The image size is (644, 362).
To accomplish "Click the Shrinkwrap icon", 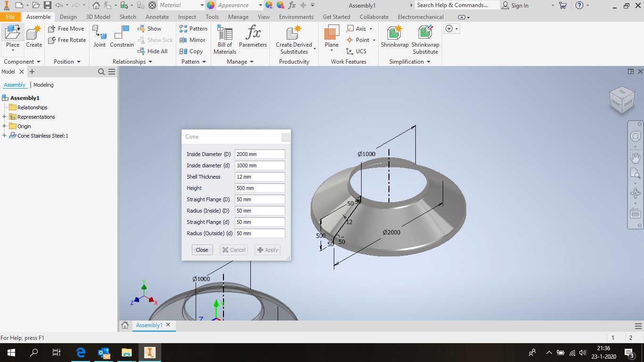I will pos(395,36).
